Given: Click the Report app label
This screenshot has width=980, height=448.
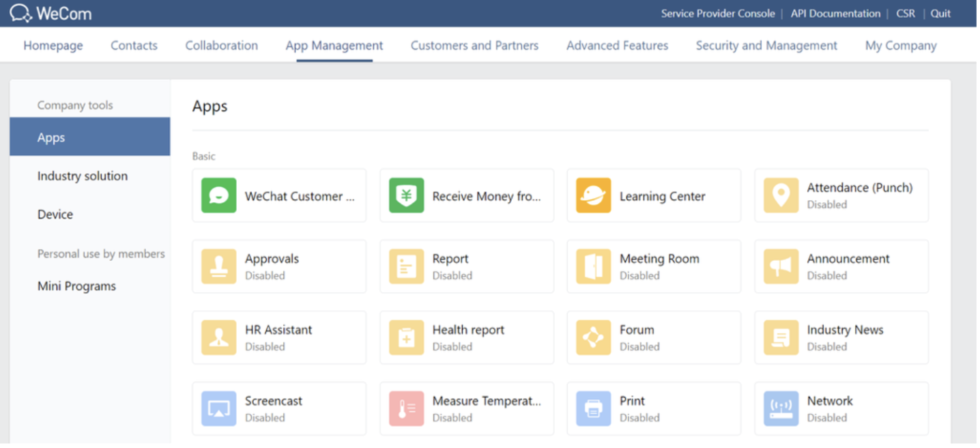Looking at the screenshot, I should 450,259.
